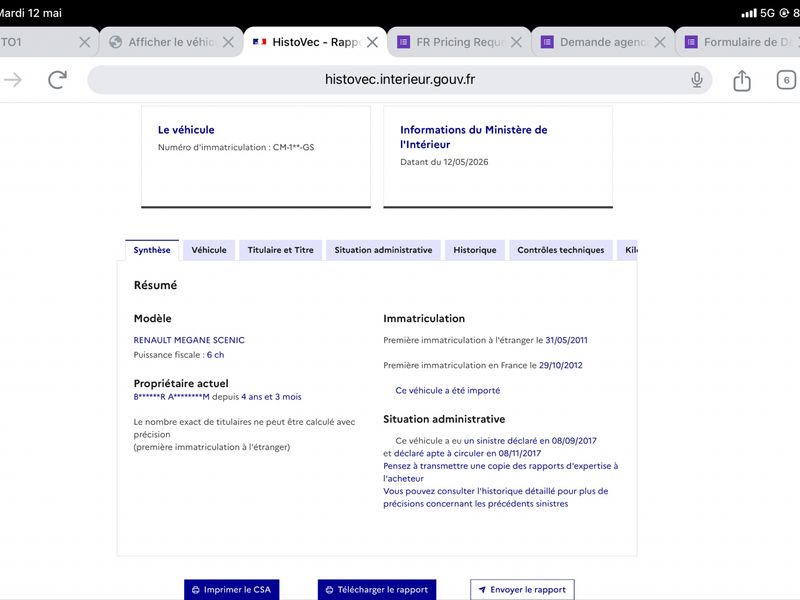Select the Situation administrative tab
The image size is (800, 600).
click(x=383, y=250)
